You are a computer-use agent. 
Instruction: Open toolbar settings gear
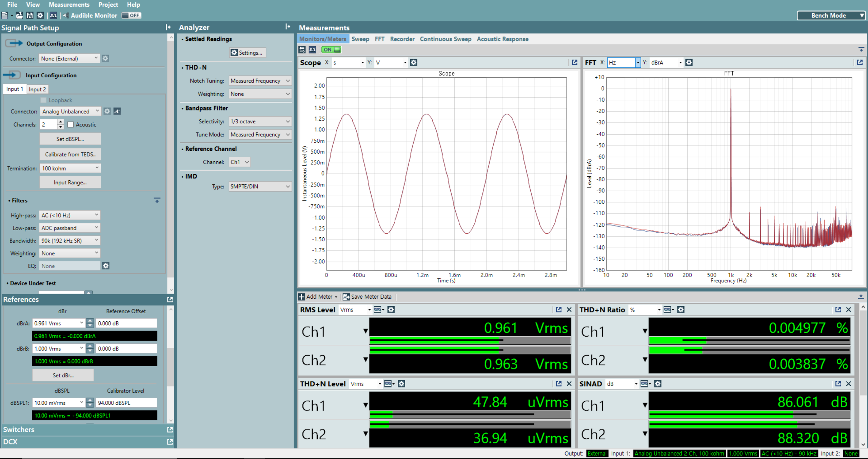(x=40, y=15)
